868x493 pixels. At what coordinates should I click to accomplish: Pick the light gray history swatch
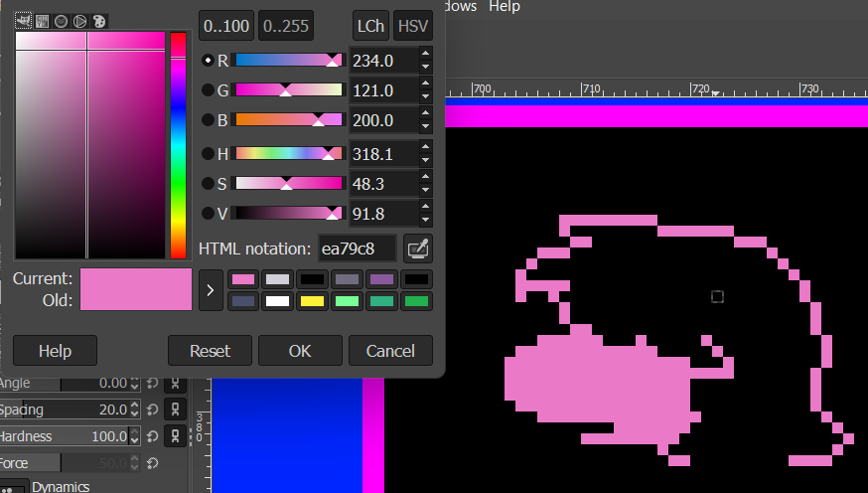(x=277, y=279)
